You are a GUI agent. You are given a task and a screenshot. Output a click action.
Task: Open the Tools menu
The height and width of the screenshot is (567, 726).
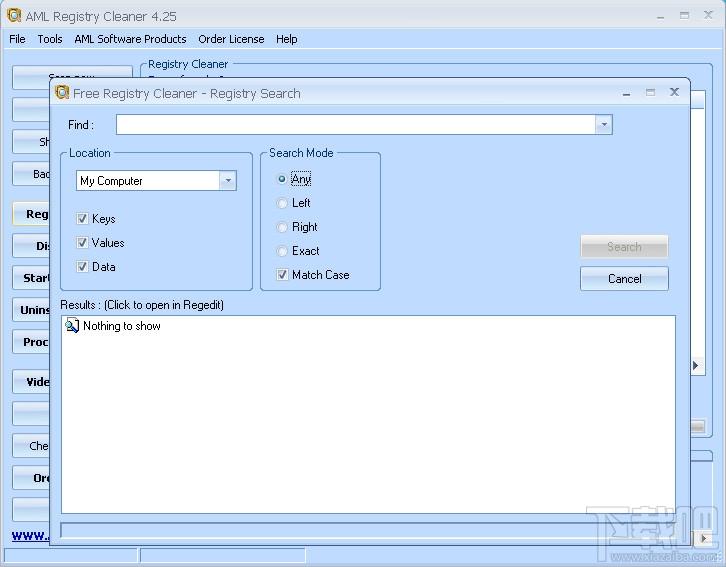point(50,39)
